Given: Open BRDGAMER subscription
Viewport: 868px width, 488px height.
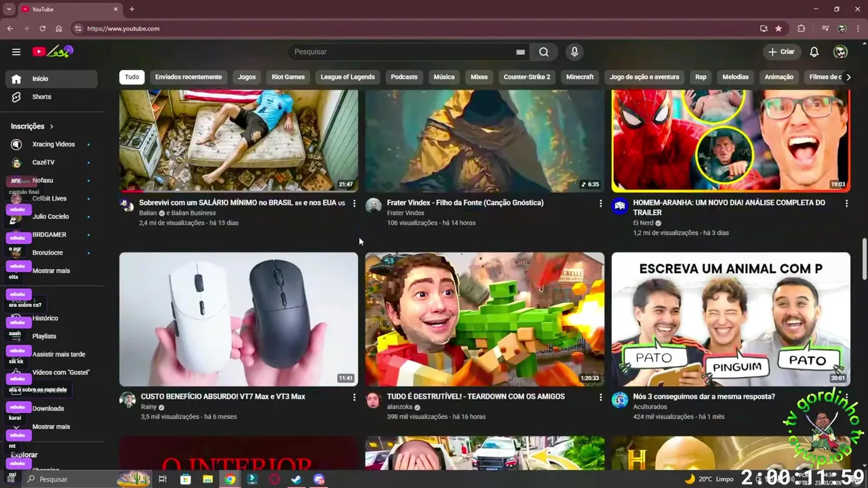Looking at the screenshot, I should pyautogui.click(x=52, y=235).
